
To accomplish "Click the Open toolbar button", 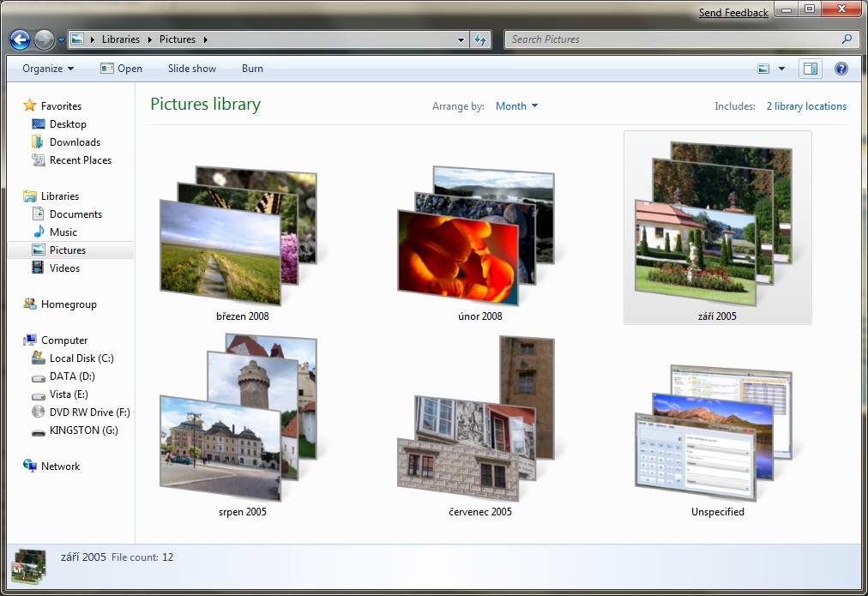I will point(121,69).
